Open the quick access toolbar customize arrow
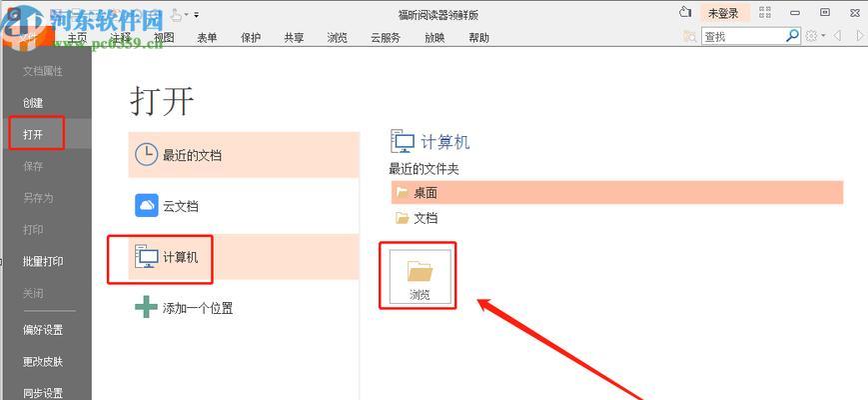Viewport: 868px width, 400px height. coord(197,16)
